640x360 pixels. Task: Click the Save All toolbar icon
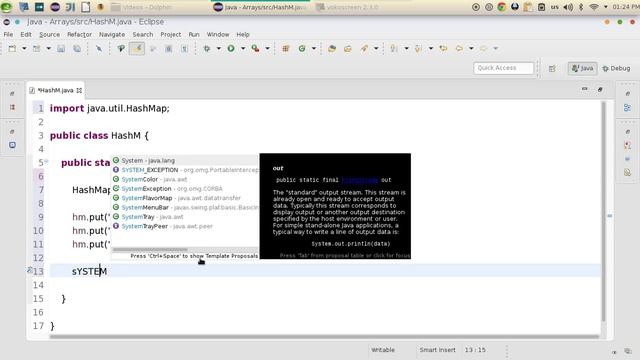point(77,49)
